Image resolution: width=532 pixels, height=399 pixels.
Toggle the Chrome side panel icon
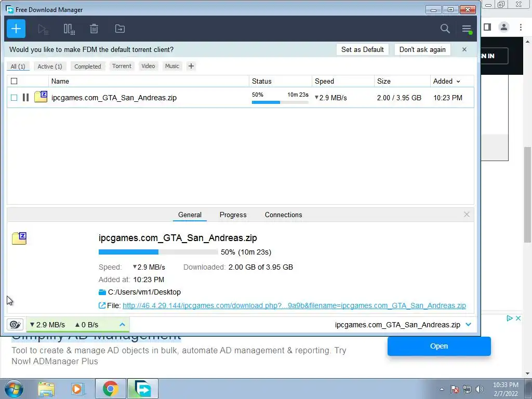487,27
